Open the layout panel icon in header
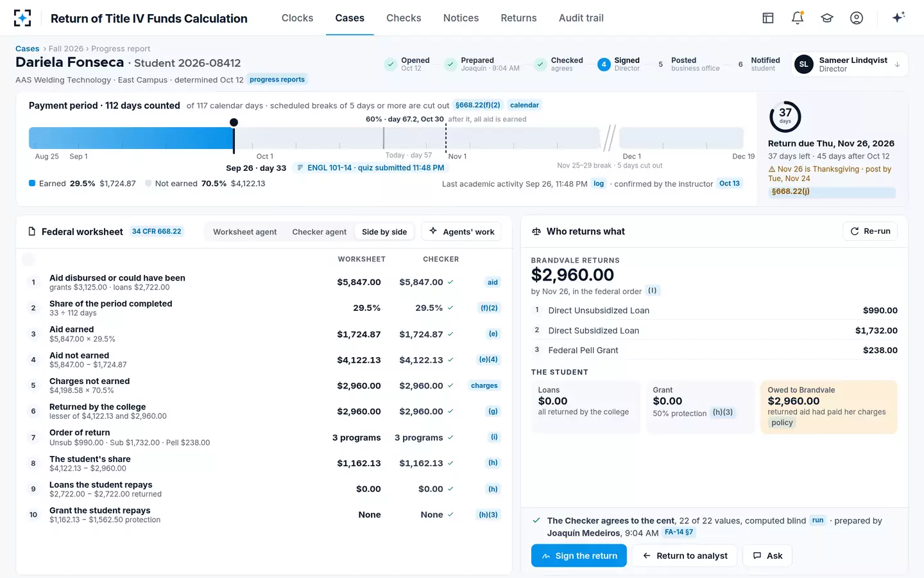The width and height of the screenshot is (924, 578). pos(768,18)
